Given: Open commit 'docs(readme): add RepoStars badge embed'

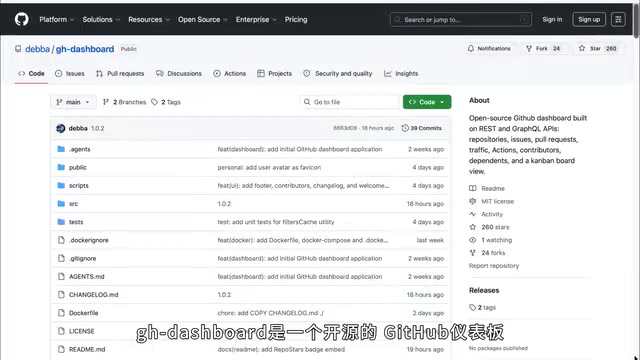Looking at the screenshot, I should [281, 349].
